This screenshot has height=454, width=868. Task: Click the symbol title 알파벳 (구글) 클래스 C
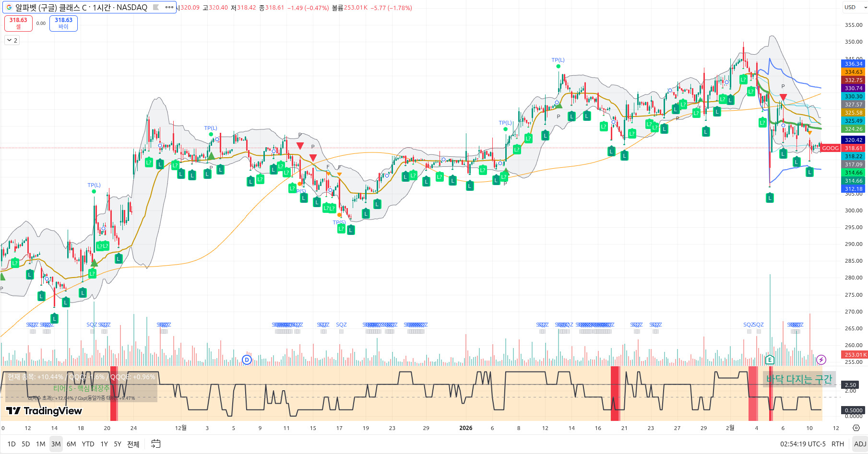point(51,7)
